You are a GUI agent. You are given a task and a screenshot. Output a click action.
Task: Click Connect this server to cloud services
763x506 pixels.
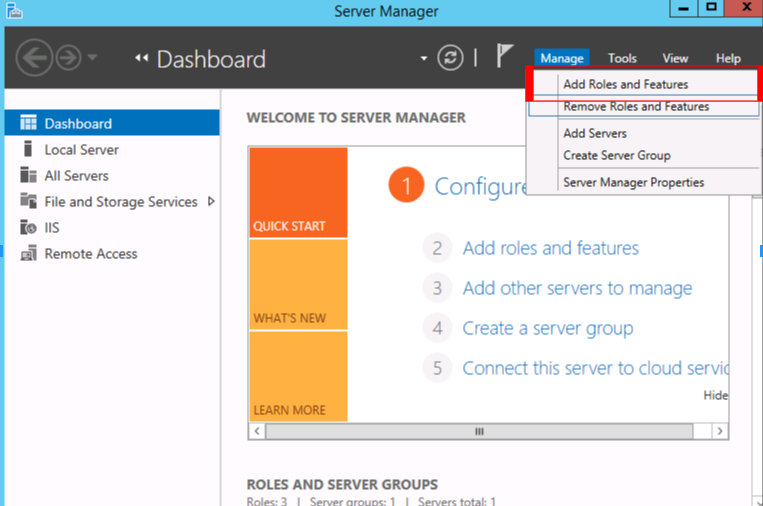point(595,368)
